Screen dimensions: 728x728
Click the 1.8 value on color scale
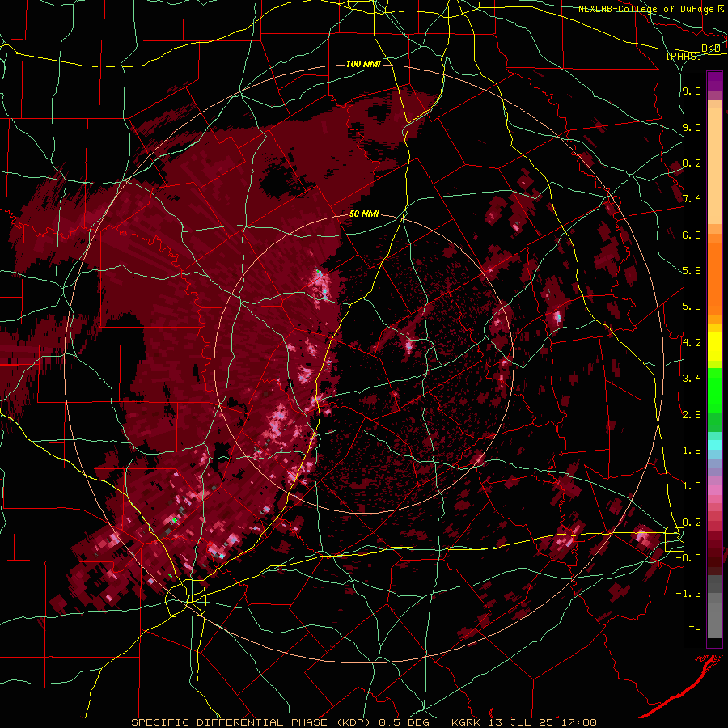click(692, 451)
